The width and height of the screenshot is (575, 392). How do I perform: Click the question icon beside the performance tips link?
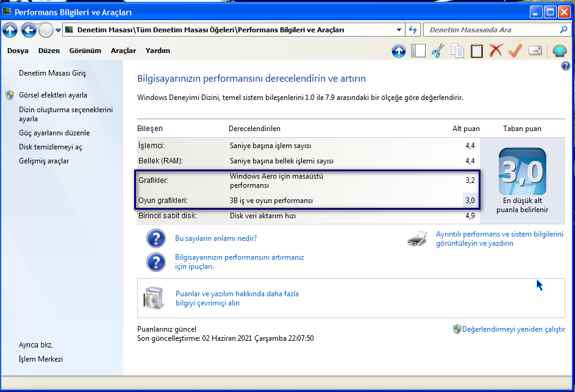156,262
